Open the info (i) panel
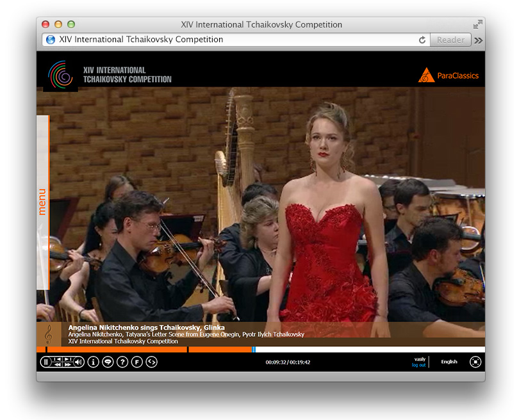The image size is (519, 420). tap(93, 362)
